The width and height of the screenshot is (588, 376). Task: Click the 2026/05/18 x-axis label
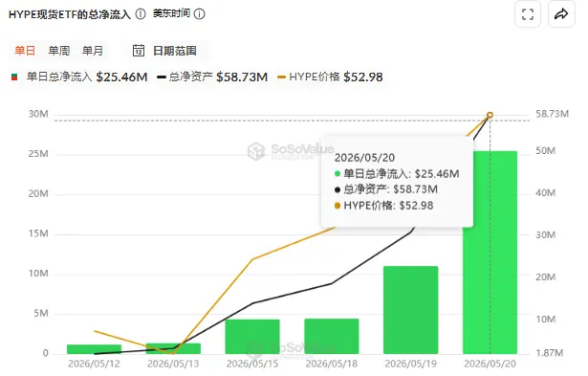tap(332, 364)
